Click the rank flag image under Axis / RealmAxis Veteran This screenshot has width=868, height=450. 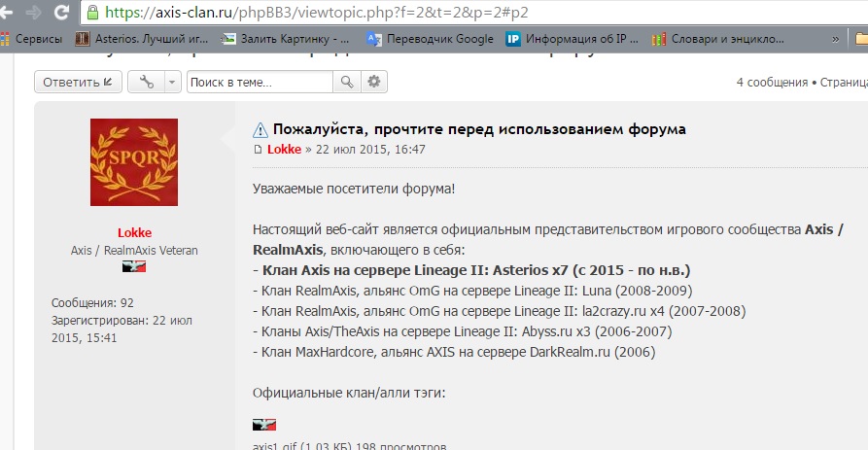134,266
